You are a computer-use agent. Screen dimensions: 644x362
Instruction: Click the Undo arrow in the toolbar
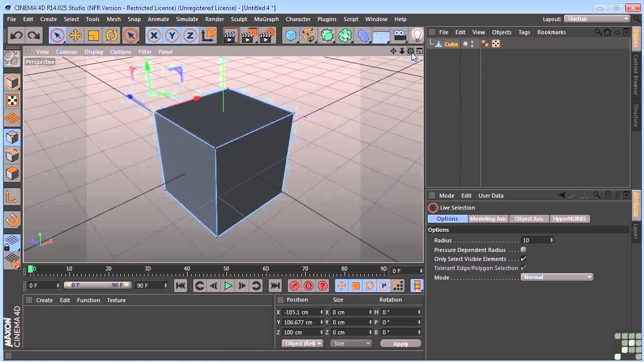[x=16, y=35]
